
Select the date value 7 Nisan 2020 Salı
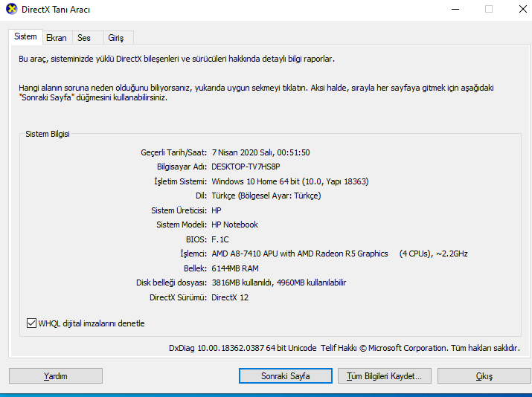(260, 152)
